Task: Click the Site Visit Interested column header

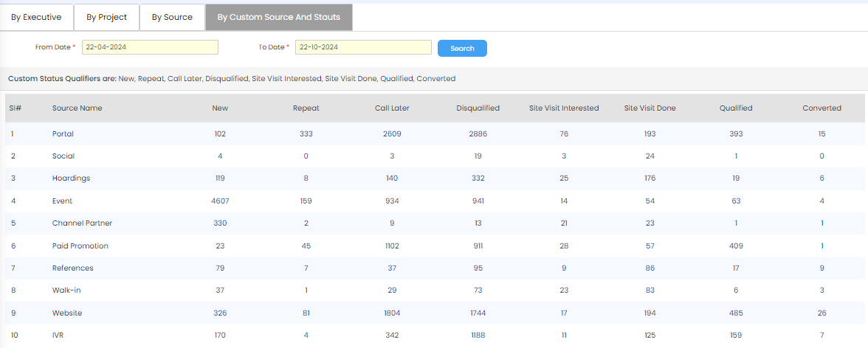Action: (x=564, y=108)
